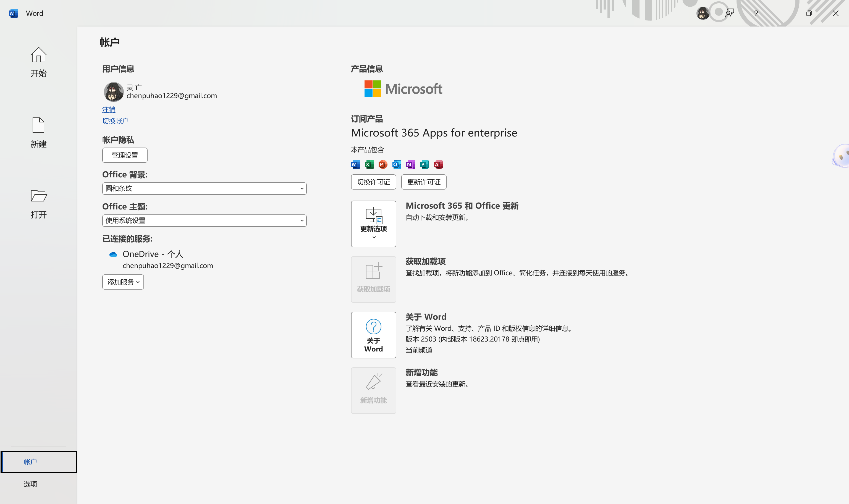Image resolution: width=849 pixels, height=504 pixels.
Task: Select the 帐户 tab in the sidebar
Action: pos(38,461)
